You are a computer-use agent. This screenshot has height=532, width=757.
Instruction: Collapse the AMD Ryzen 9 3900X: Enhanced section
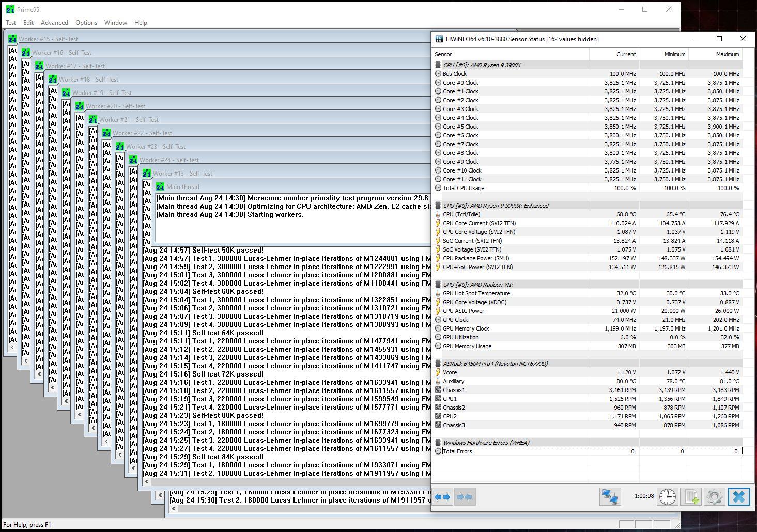coord(438,206)
